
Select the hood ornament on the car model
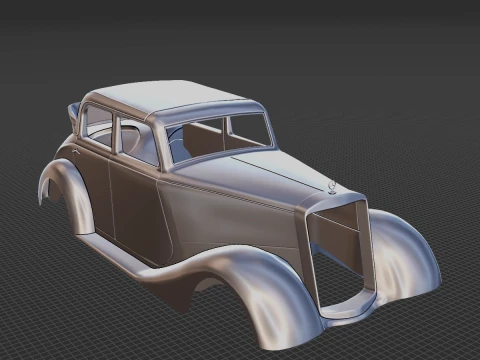[332, 188]
